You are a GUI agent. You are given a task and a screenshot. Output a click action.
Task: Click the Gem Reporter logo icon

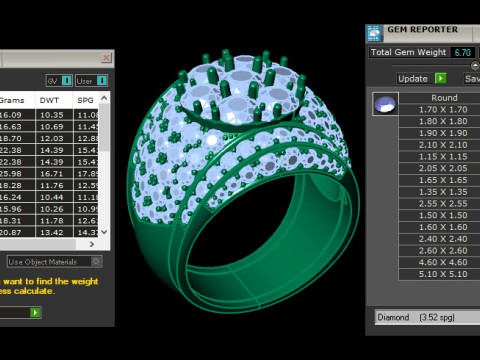pyautogui.click(x=374, y=33)
